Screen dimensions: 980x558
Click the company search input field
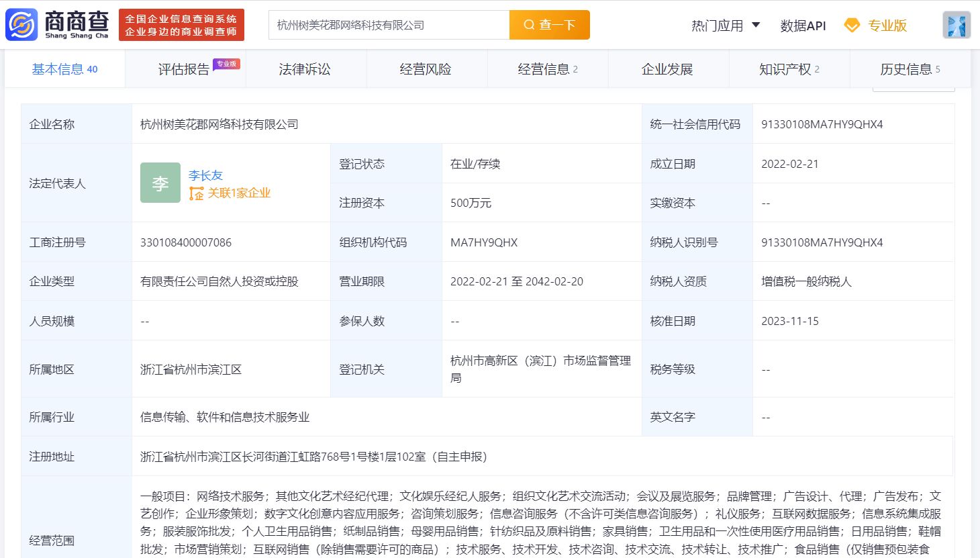pyautogui.click(x=389, y=25)
